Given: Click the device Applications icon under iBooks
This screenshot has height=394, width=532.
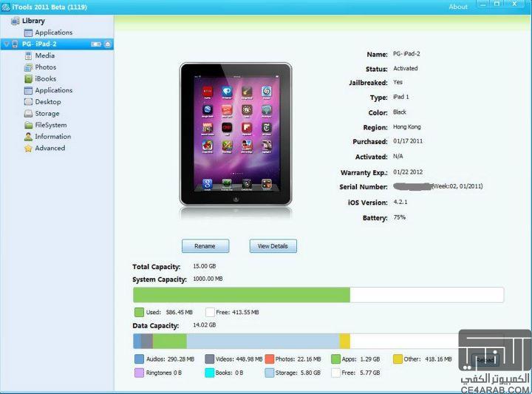Looking at the screenshot, I should point(29,90).
